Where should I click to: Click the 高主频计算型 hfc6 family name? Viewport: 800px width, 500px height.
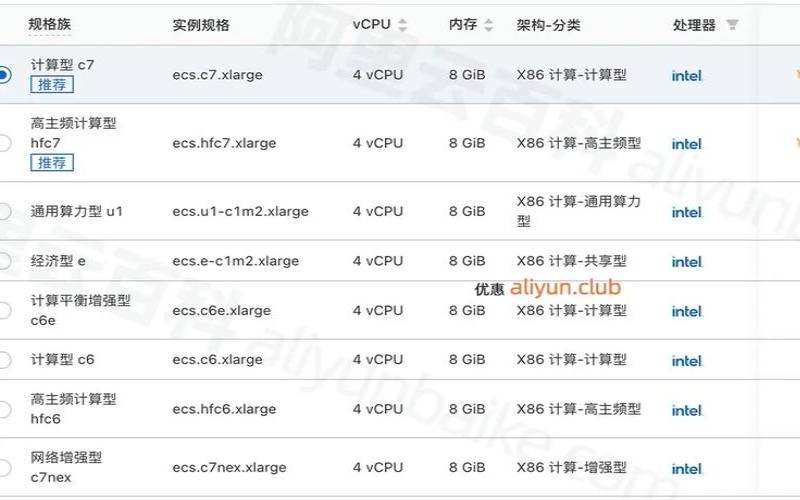point(73,409)
